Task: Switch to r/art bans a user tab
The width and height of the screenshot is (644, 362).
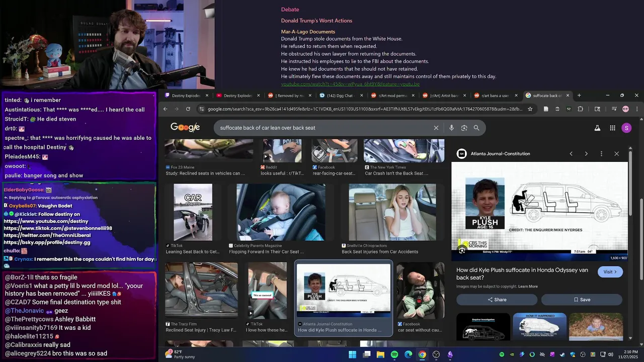Action: [x=496, y=95]
